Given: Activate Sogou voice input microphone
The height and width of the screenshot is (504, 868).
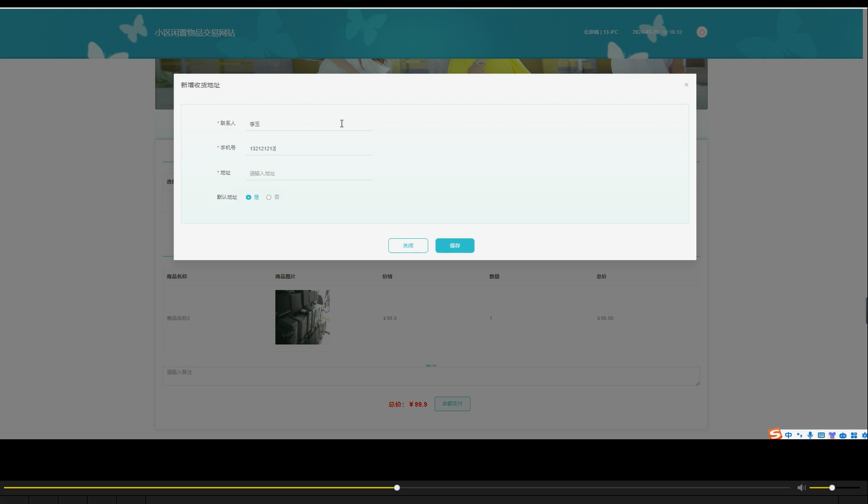Looking at the screenshot, I should (x=810, y=435).
